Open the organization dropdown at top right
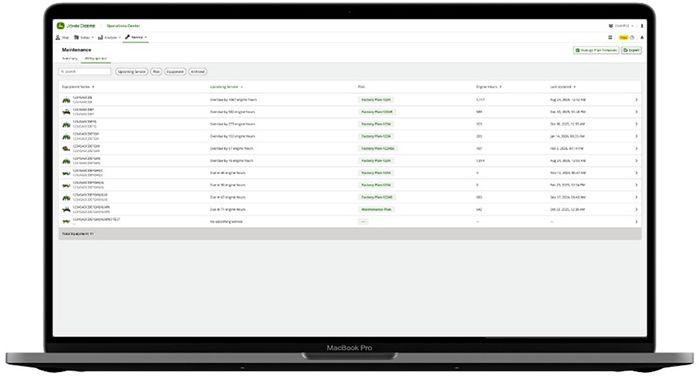The width and height of the screenshot is (700, 381). click(621, 26)
